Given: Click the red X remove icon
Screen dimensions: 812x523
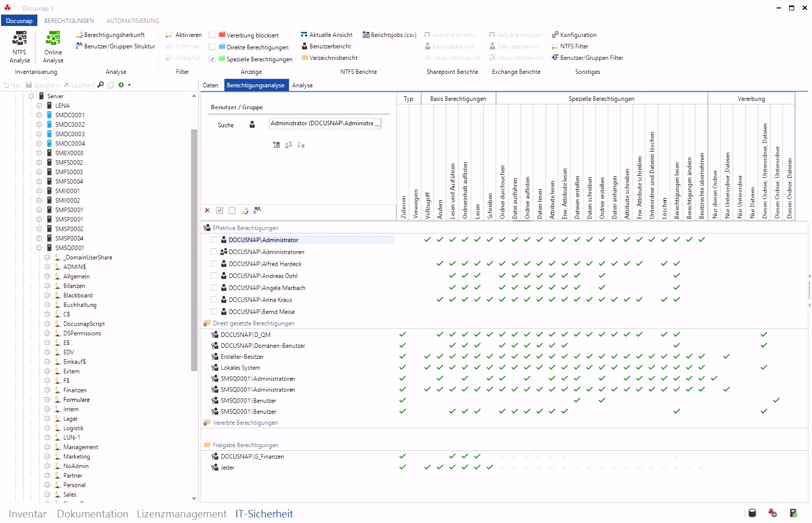Looking at the screenshot, I should (207, 211).
